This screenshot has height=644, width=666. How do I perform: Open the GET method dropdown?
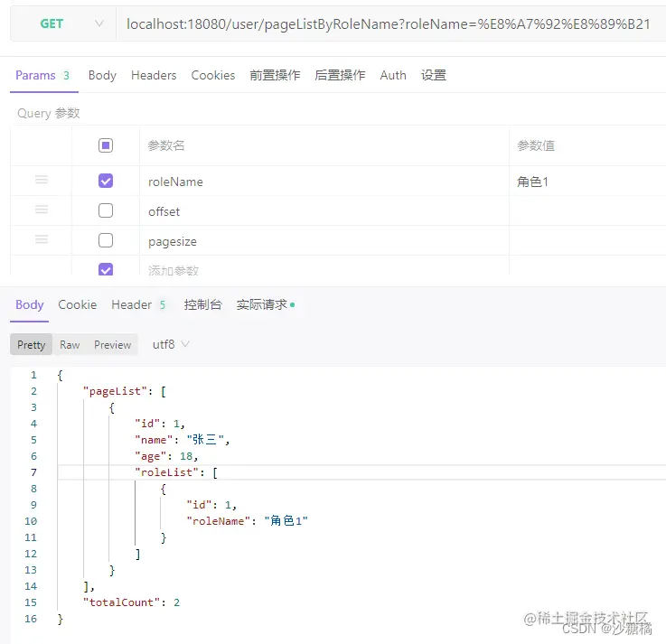63,23
